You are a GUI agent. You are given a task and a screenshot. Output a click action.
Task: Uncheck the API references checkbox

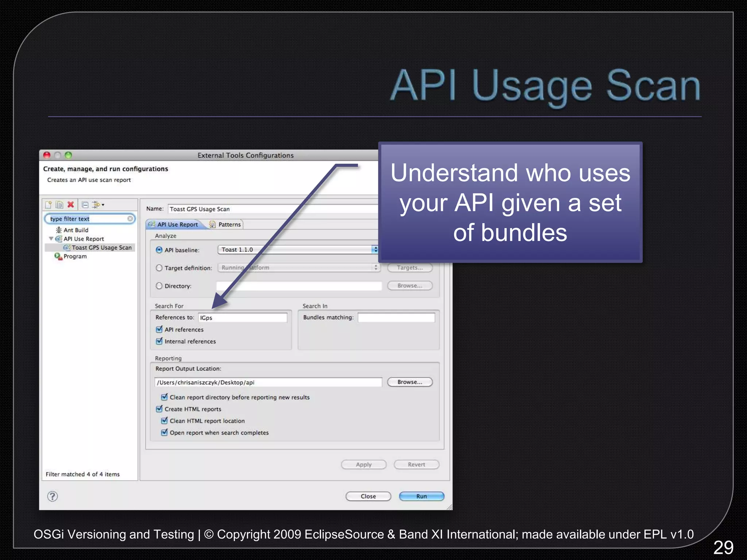[x=159, y=329]
